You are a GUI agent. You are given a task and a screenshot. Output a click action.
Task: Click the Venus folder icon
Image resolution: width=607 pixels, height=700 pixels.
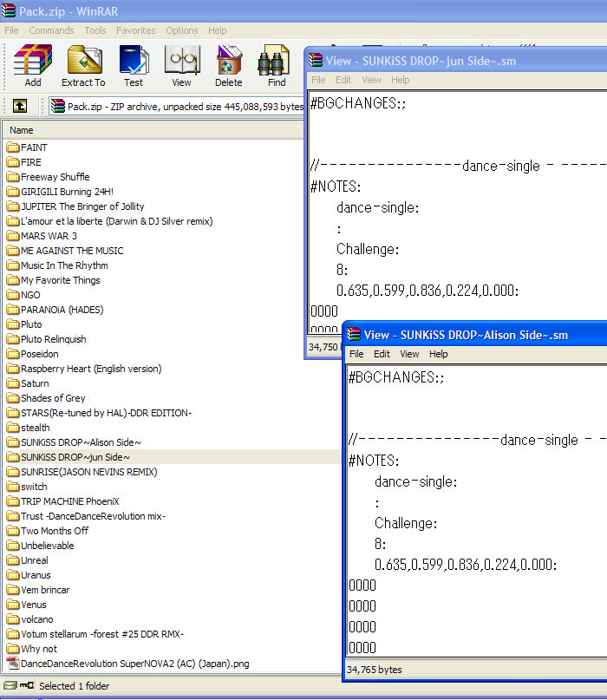coord(13,605)
